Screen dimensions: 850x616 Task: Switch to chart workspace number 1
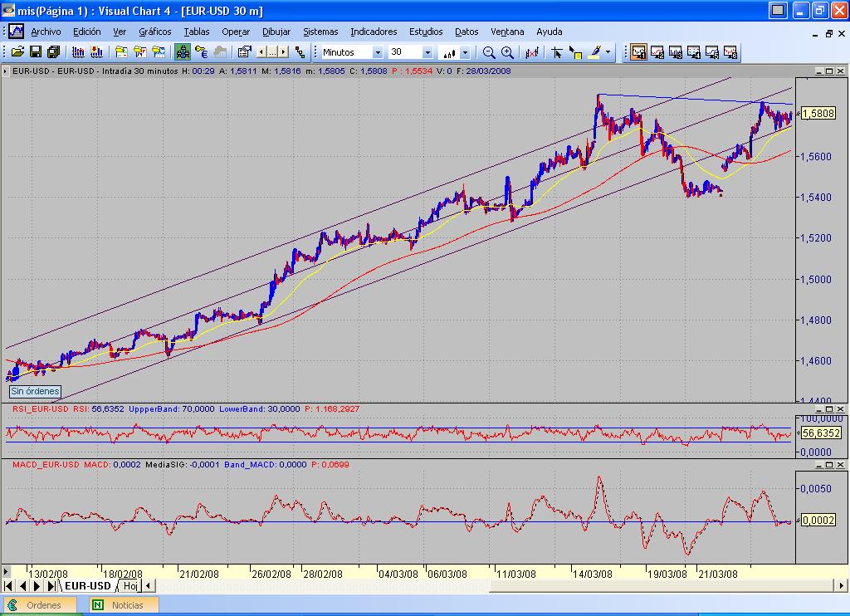639,51
